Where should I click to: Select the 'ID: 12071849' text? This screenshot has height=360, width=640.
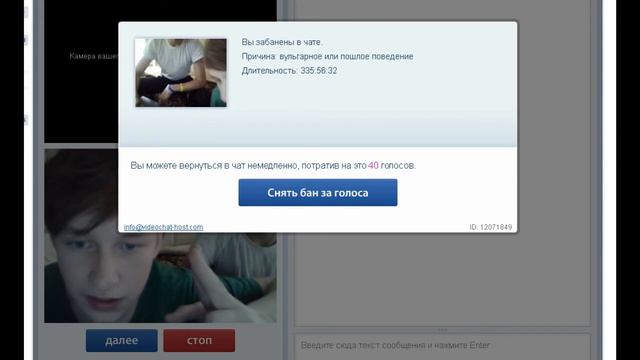click(x=491, y=227)
